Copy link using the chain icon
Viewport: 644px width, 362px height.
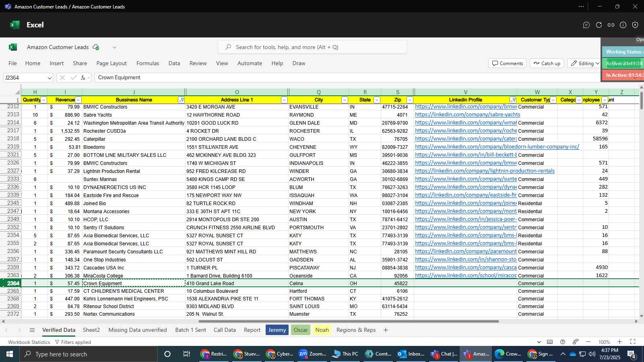(x=611, y=25)
